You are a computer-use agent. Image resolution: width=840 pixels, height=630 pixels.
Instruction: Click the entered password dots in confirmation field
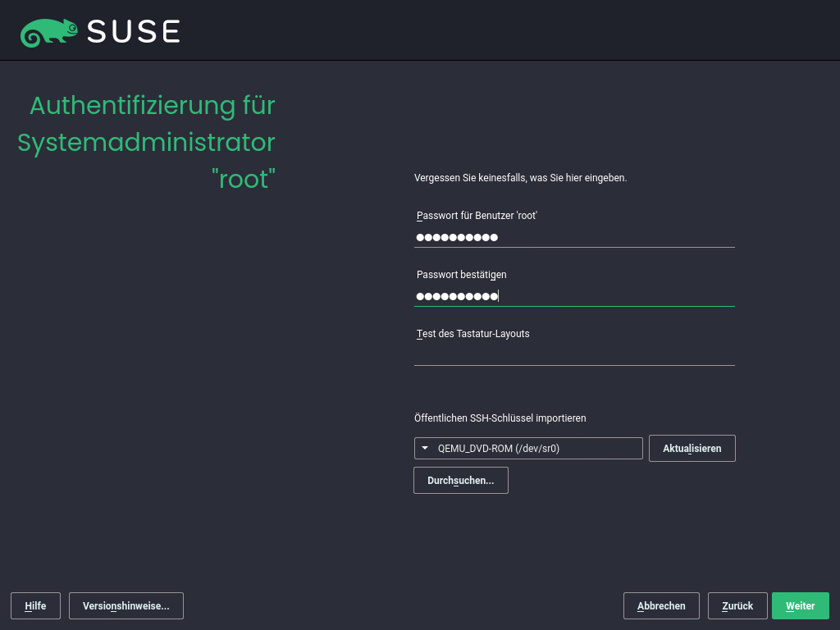[457, 296]
